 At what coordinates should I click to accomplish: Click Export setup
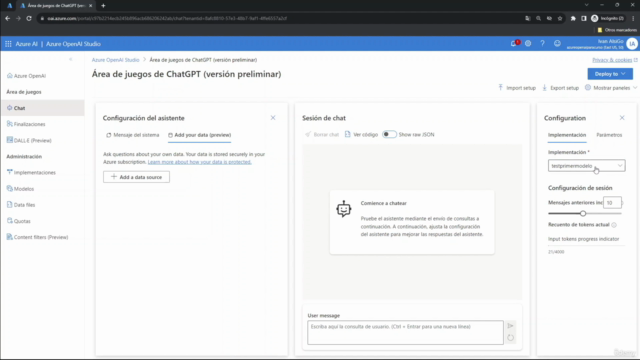[560, 88]
